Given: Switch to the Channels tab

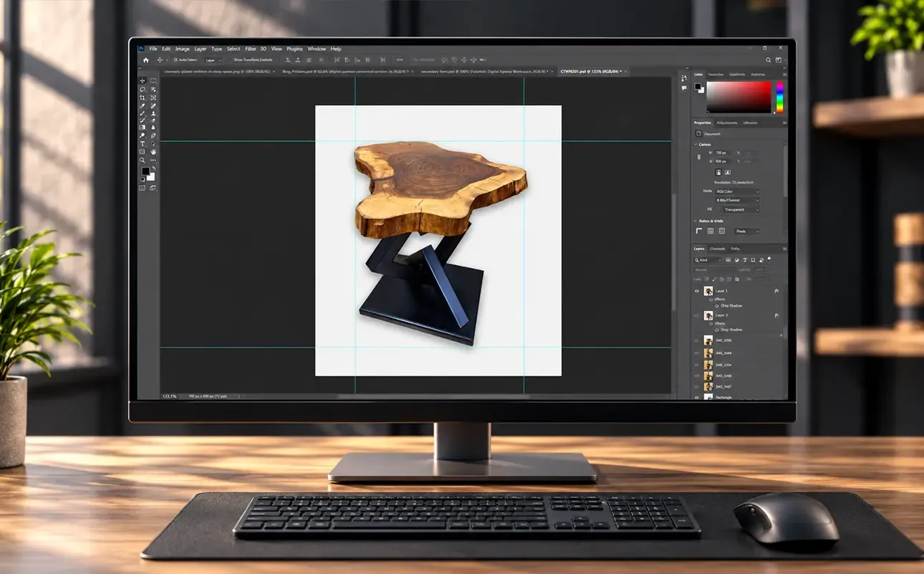Looking at the screenshot, I should tap(718, 249).
